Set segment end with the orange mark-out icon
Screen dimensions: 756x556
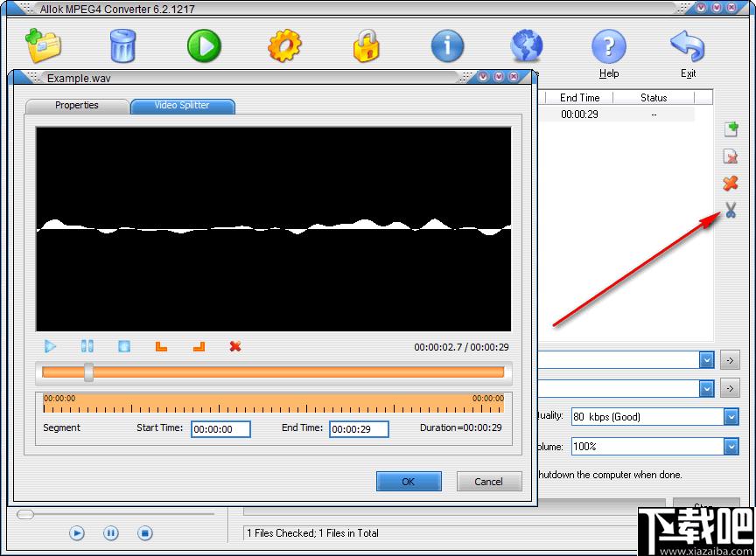click(x=199, y=346)
